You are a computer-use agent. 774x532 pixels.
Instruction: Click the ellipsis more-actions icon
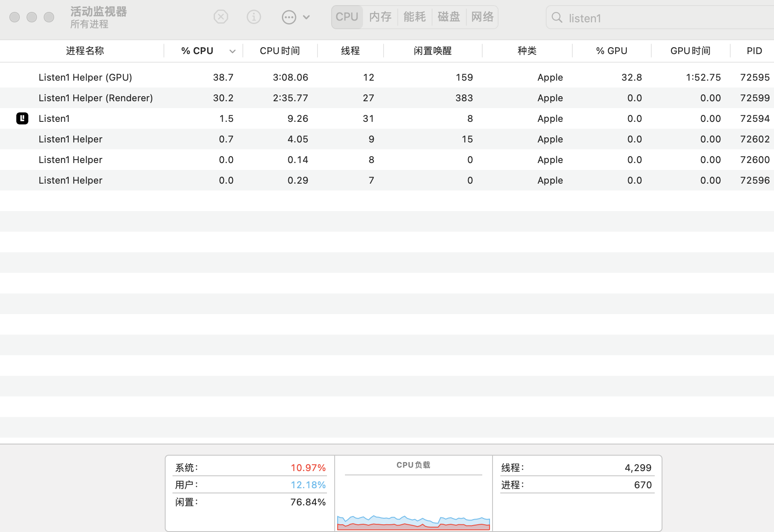(289, 17)
